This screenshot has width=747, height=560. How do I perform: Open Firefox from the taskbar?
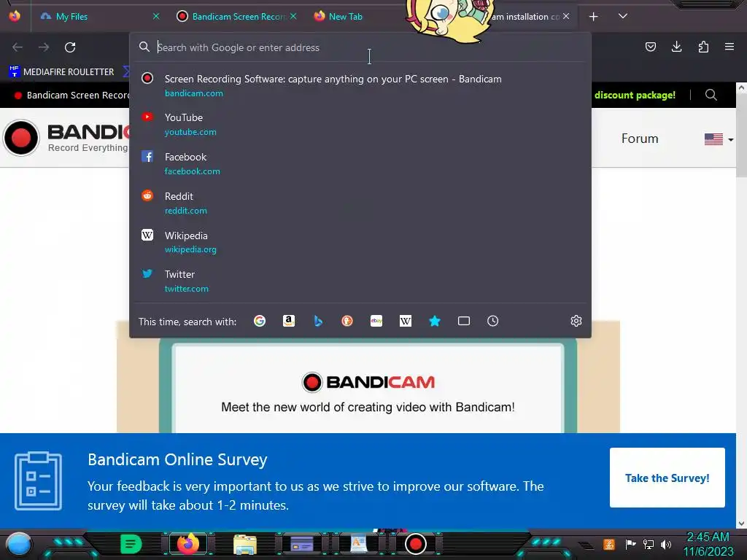pos(188,543)
